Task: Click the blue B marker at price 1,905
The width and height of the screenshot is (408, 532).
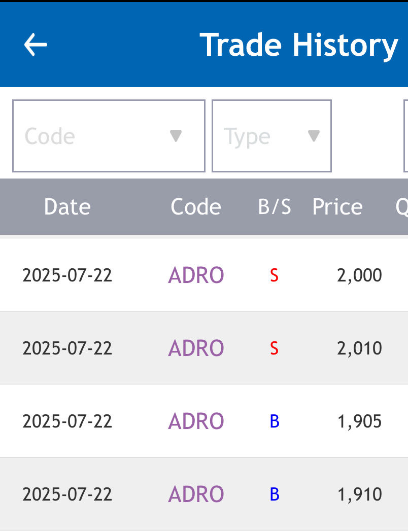Action: click(x=275, y=421)
